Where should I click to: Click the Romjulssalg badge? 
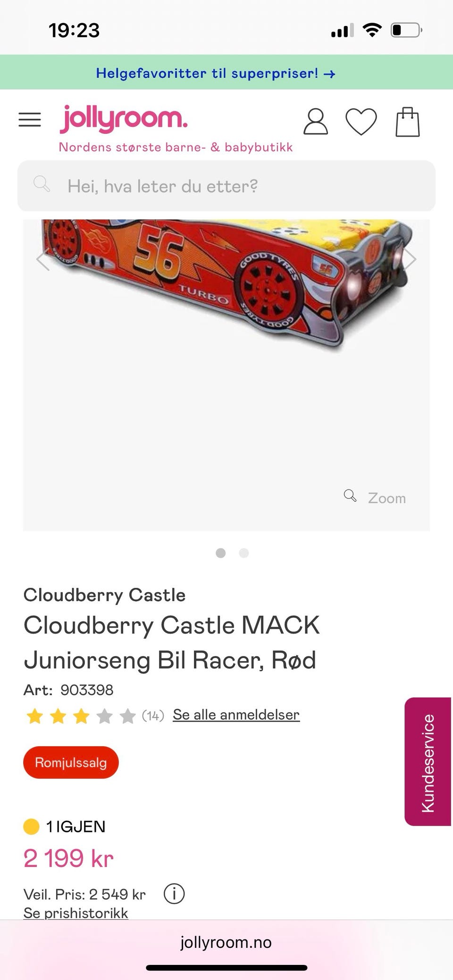[x=71, y=762]
